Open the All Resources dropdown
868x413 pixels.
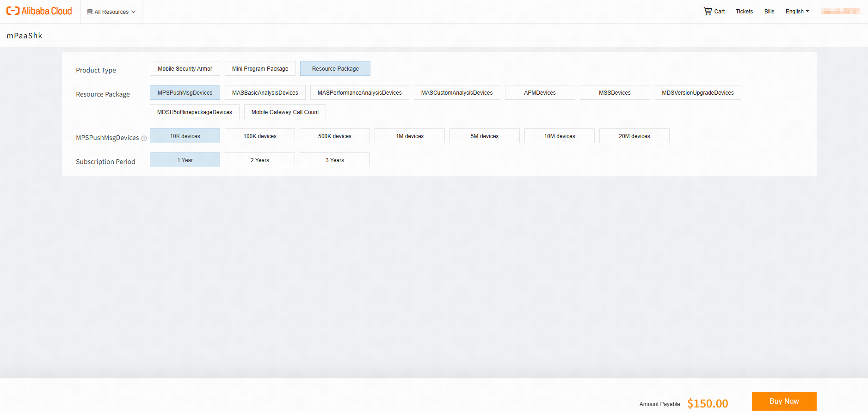point(111,12)
